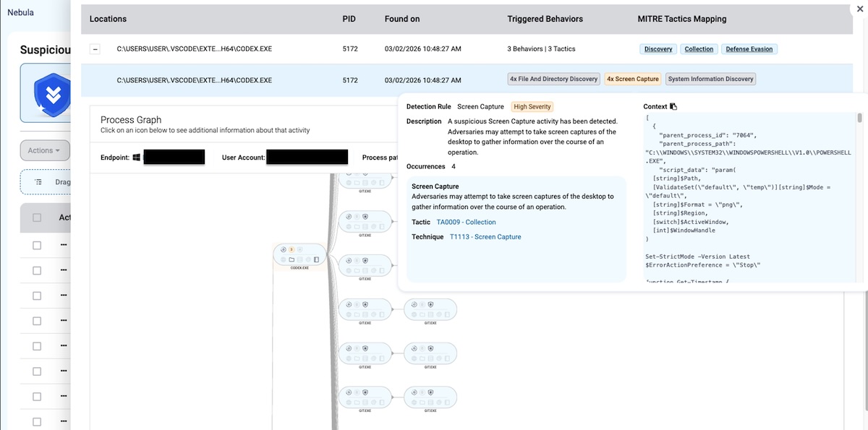Select the 4x File And Directory Discovery tag
This screenshot has width=868, height=430.
pos(553,79)
